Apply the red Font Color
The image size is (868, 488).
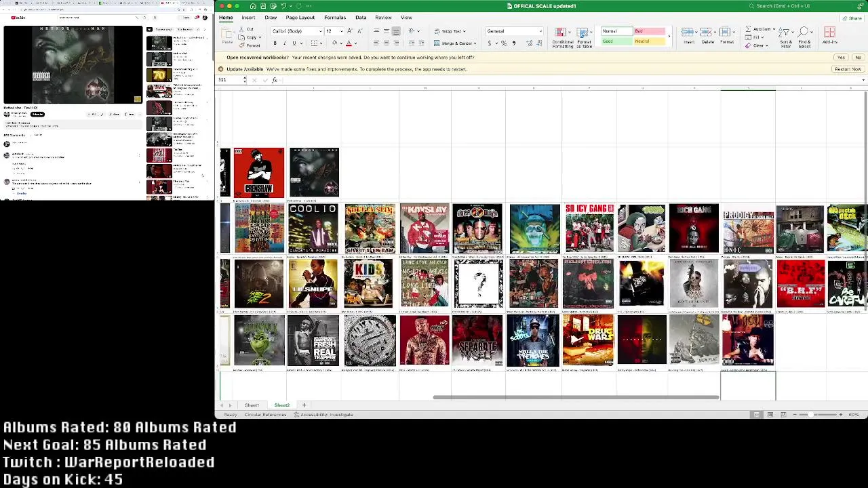pyautogui.click(x=349, y=43)
